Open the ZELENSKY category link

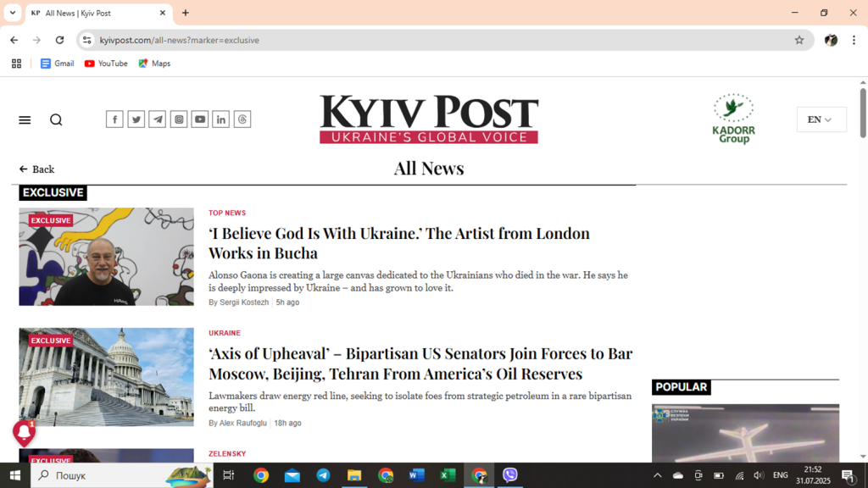click(227, 454)
